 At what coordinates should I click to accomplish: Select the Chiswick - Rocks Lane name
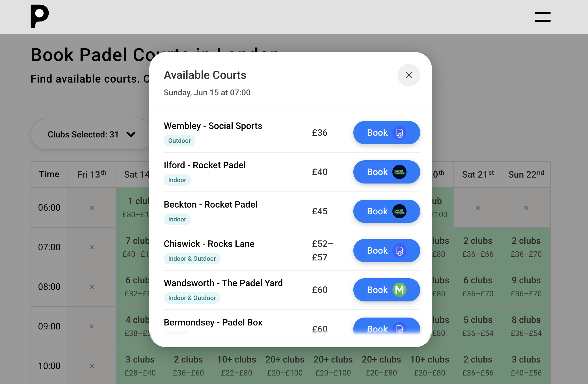pyautogui.click(x=209, y=244)
